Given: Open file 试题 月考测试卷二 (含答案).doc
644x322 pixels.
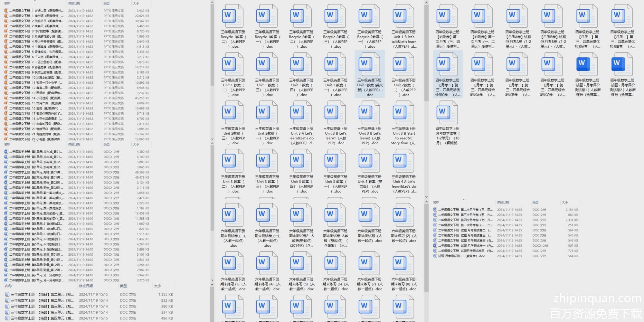Looking at the screenshot, I should [461, 256].
